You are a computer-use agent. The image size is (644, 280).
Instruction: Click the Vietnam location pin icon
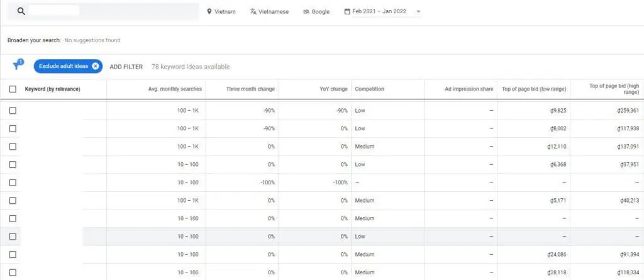[x=209, y=11]
